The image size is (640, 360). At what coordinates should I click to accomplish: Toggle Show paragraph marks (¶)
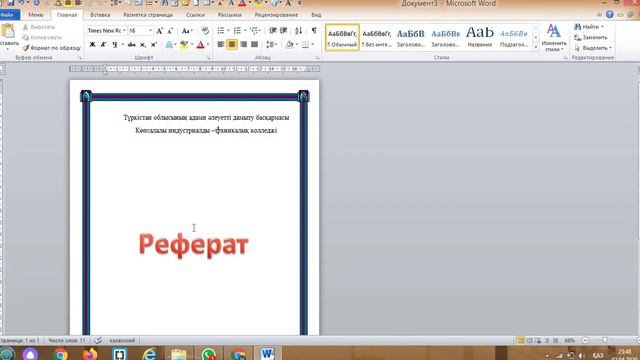click(x=314, y=31)
